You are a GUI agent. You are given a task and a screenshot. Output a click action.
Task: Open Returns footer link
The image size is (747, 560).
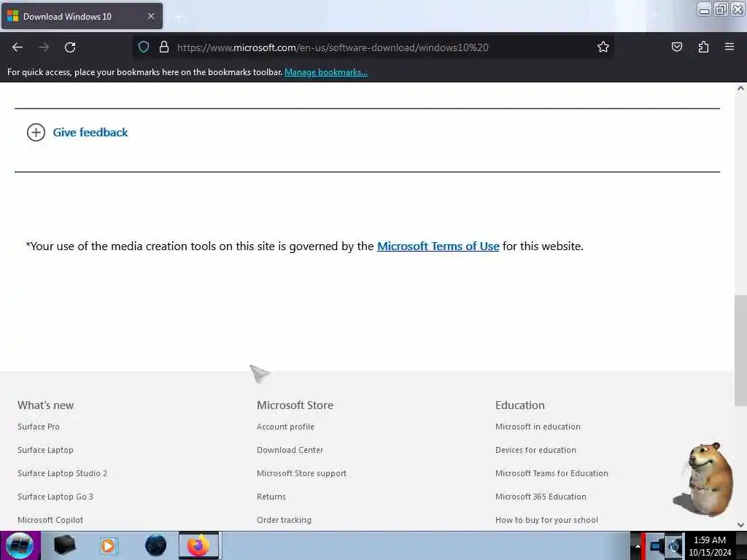(271, 497)
